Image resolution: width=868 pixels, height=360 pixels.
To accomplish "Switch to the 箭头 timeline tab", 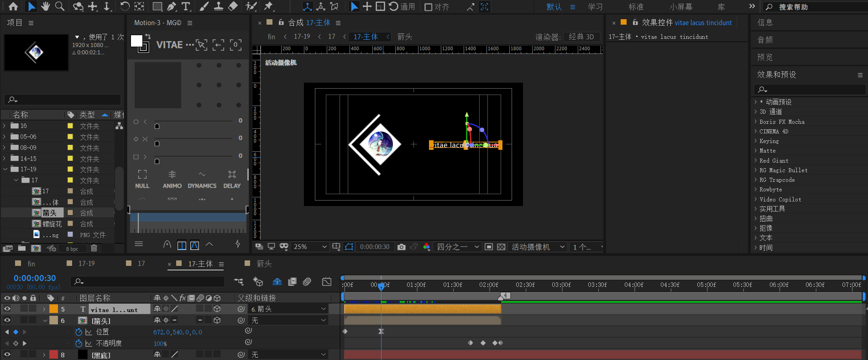I will click(x=264, y=264).
